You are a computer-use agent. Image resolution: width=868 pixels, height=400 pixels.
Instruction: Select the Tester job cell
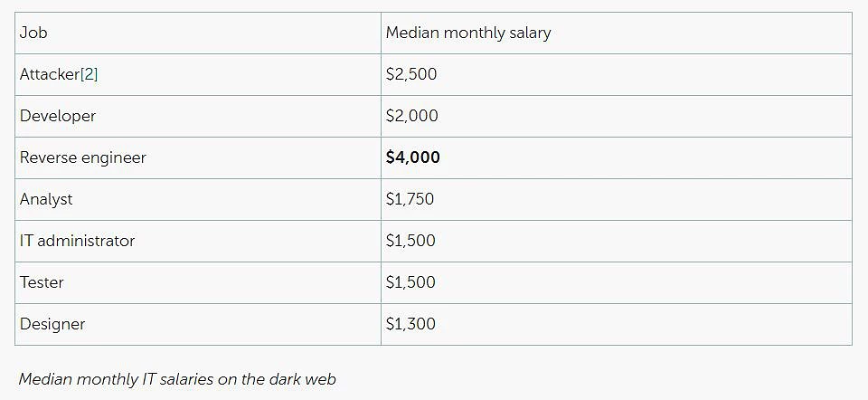[x=198, y=282]
